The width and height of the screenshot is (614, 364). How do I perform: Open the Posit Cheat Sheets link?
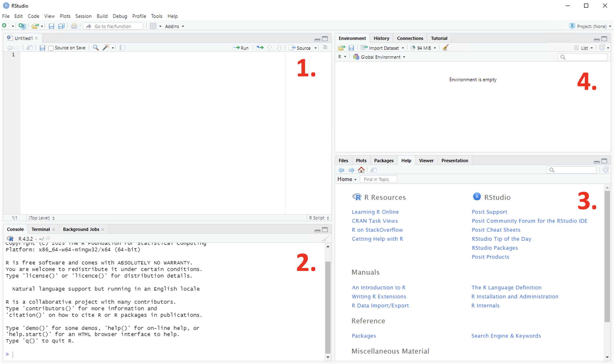pos(496,230)
